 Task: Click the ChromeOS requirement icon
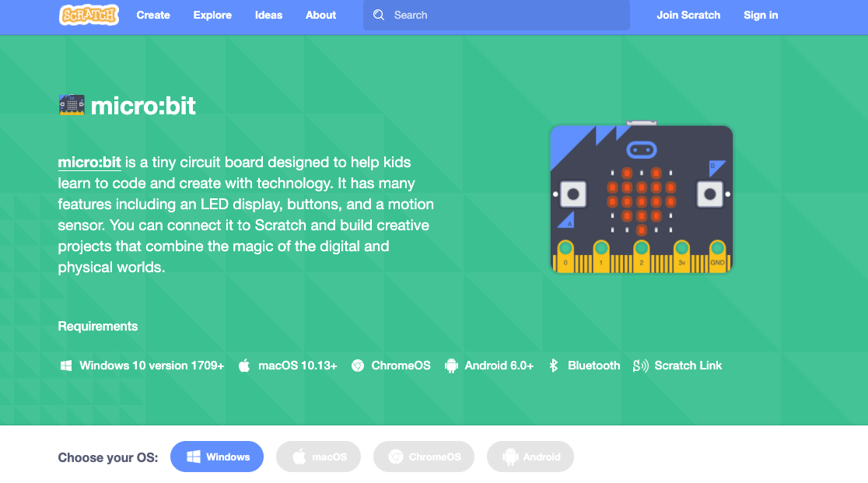tap(358, 366)
